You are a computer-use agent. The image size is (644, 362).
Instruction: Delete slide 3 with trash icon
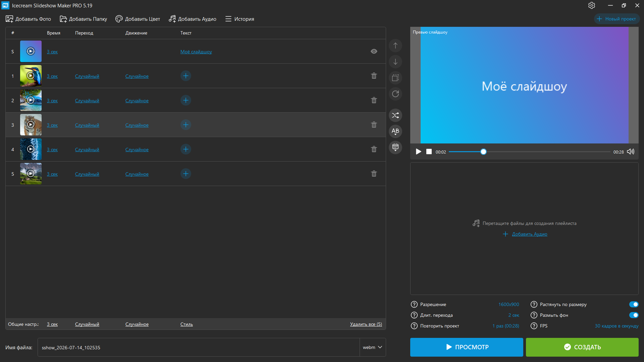click(x=374, y=125)
